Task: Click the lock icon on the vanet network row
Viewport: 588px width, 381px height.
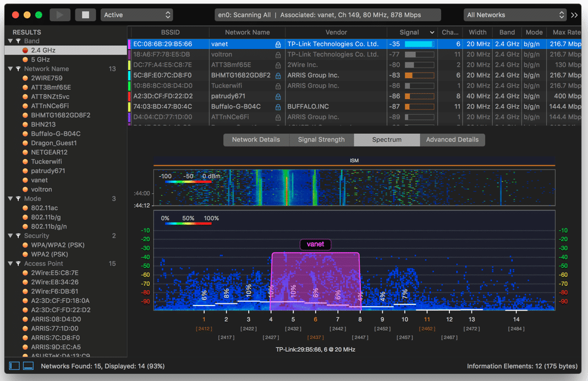Action: pyautogui.click(x=278, y=44)
